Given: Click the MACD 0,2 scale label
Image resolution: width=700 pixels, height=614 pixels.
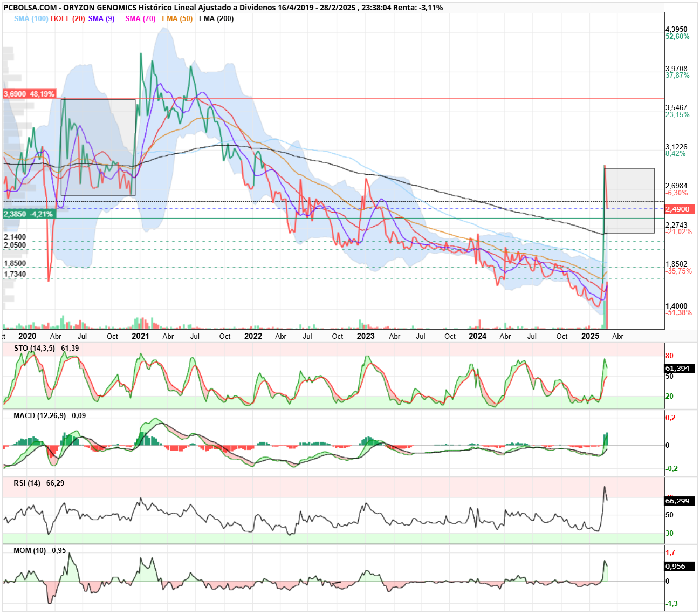Looking at the screenshot, I should pyautogui.click(x=670, y=418).
